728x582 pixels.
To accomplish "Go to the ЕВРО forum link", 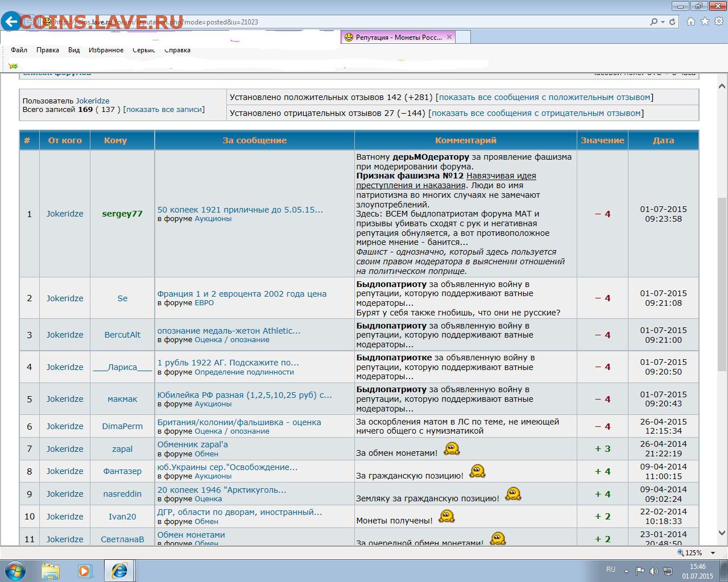I will pos(204,303).
